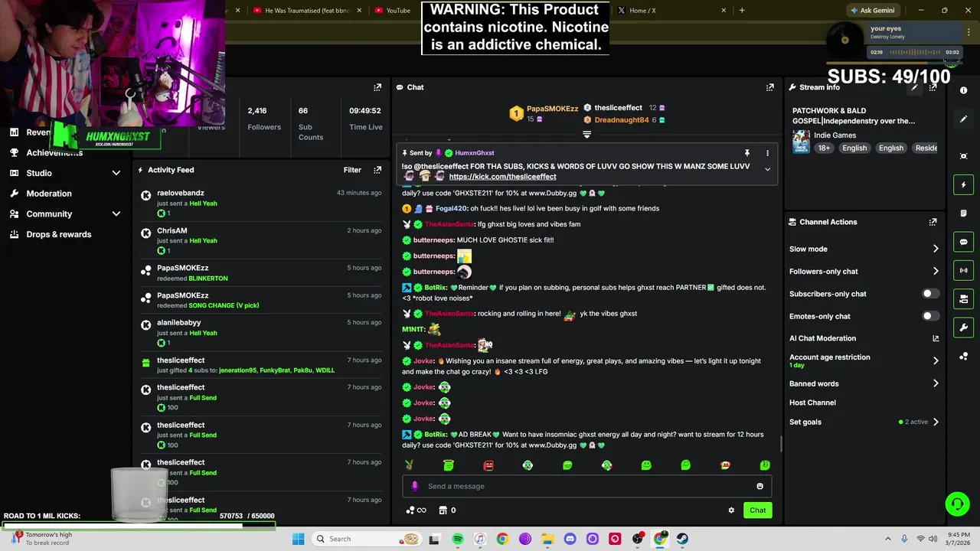Expand Followers-only chat options
Screen dimensions: 980x551
(936, 271)
